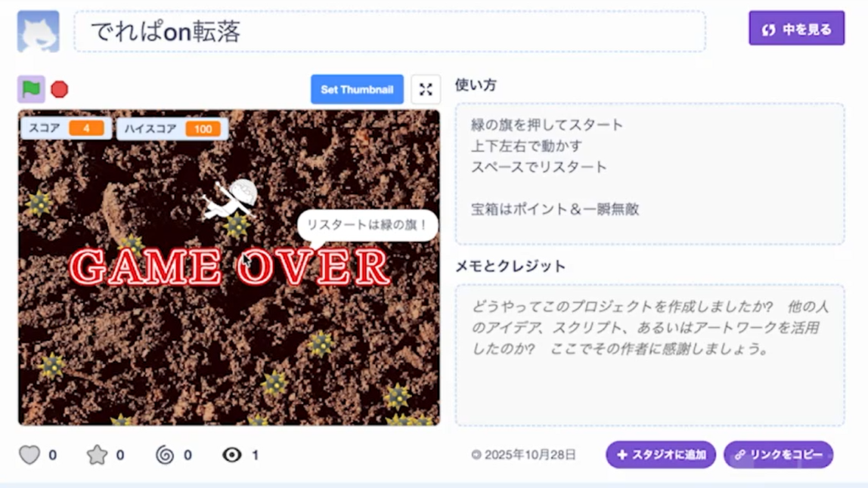Click the project title field でれぱon転落
Screen dimensions: 868x488
coord(389,32)
